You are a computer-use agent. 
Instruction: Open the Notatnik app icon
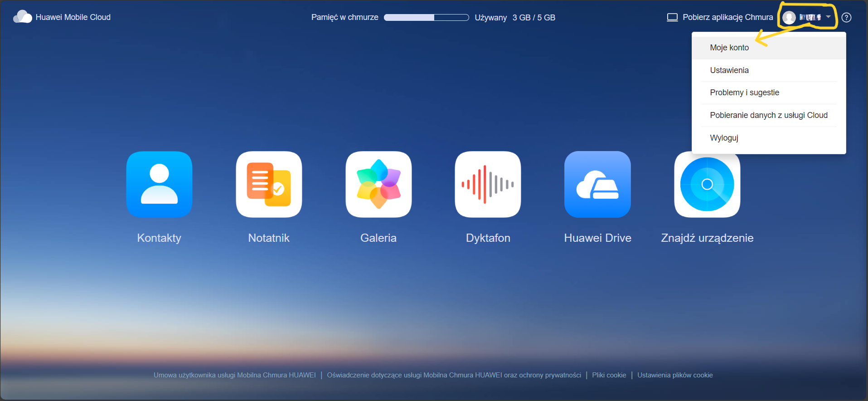coord(269,184)
